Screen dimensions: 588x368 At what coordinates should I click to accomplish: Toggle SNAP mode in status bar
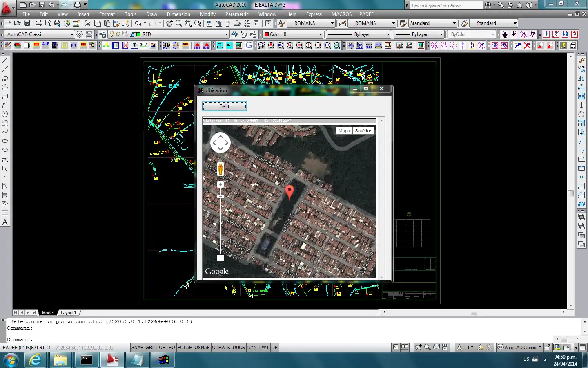click(137, 348)
